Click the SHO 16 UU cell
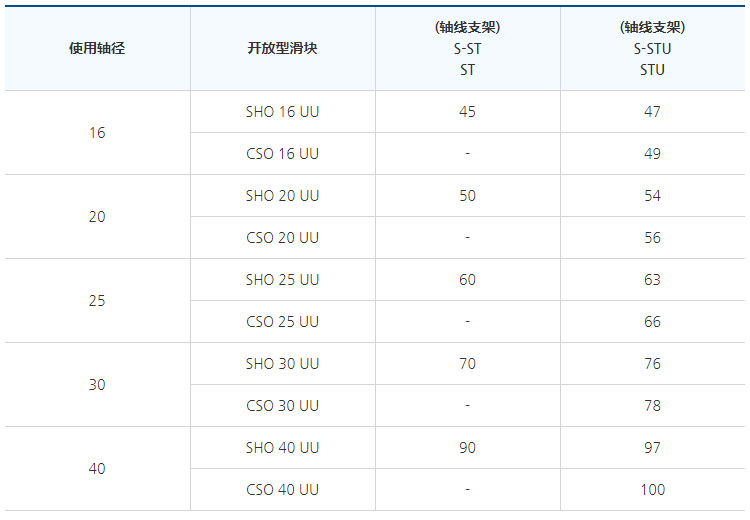Image resolution: width=750 pixels, height=520 pixels. click(x=282, y=111)
